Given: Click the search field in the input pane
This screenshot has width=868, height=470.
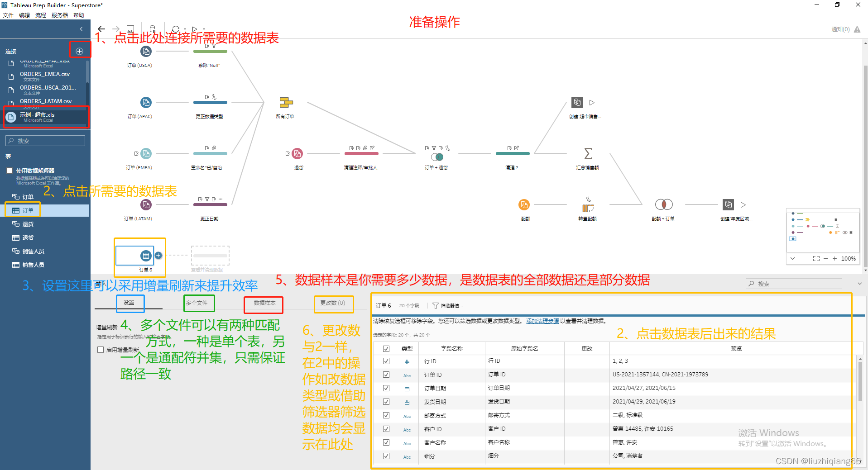Looking at the screenshot, I should click(x=794, y=284).
